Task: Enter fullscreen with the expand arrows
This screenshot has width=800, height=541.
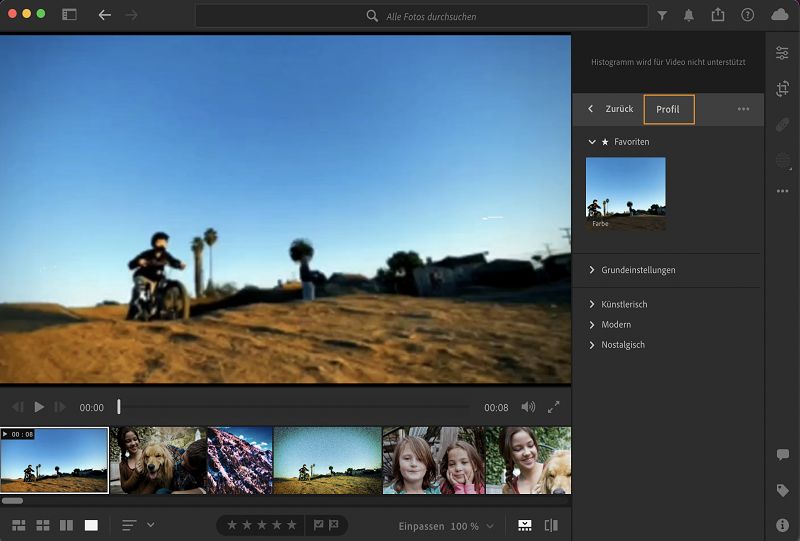Action: (554, 407)
